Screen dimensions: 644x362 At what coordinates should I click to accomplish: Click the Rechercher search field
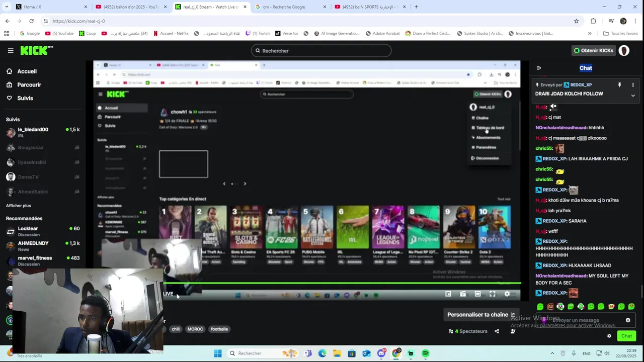coord(321,51)
